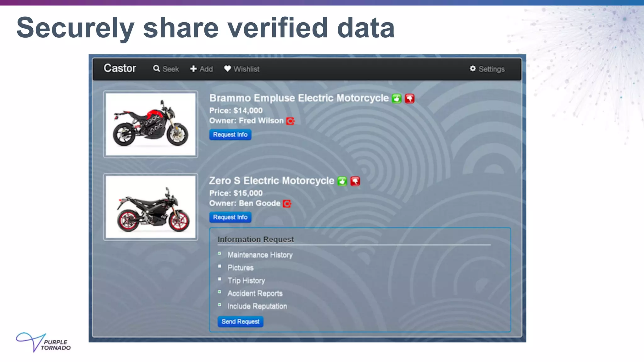
Task: Thumbs-up the Brammo Empluse motorcycle
Action: click(397, 98)
